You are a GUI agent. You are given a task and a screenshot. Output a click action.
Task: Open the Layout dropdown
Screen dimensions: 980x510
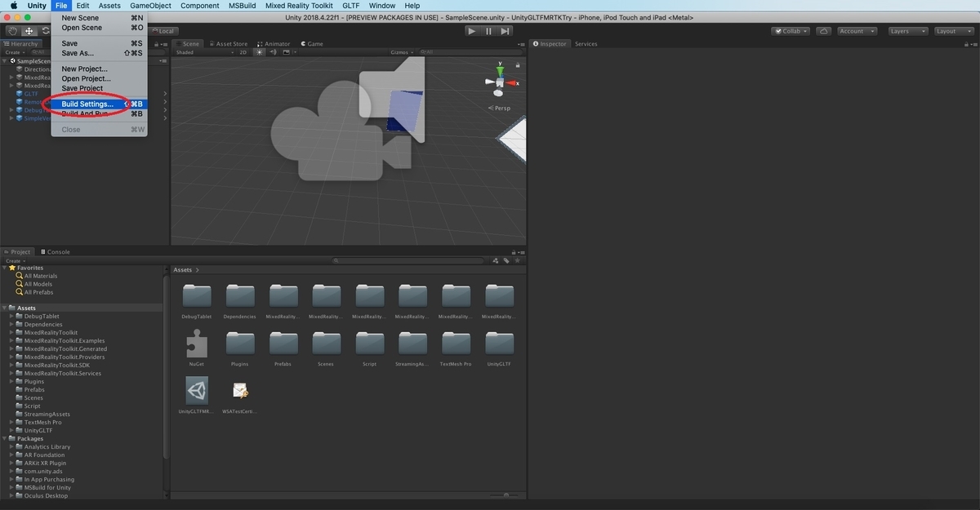tap(952, 31)
